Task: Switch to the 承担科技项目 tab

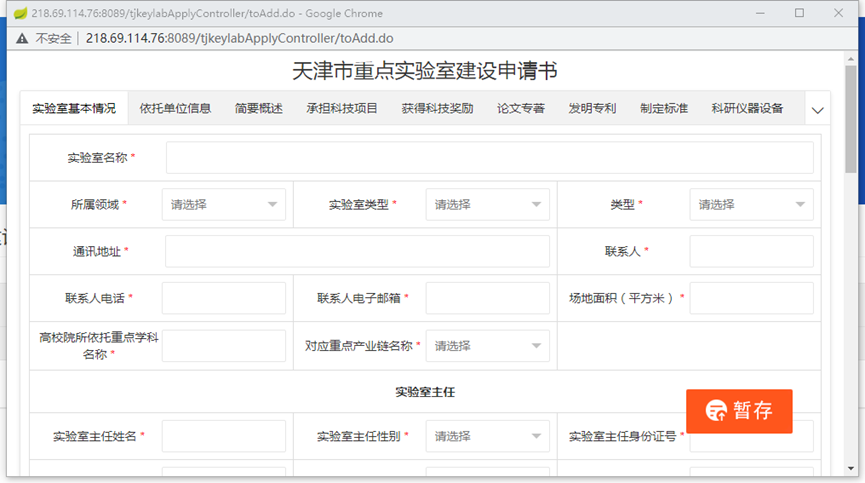Action: [x=342, y=109]
